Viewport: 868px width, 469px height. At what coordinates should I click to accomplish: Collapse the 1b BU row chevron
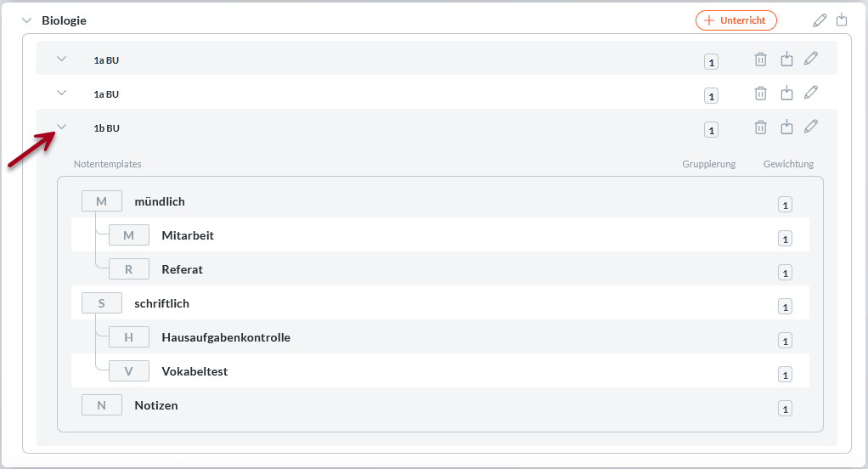(61, 127)
